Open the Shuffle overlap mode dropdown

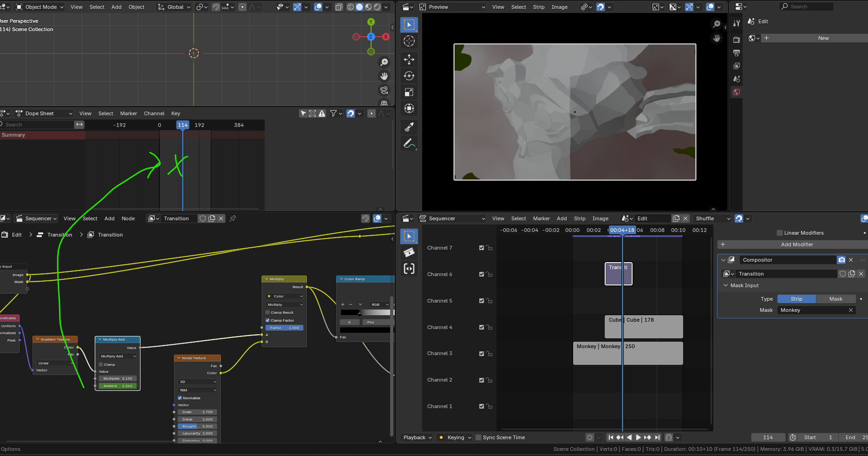tap(713, 218)
